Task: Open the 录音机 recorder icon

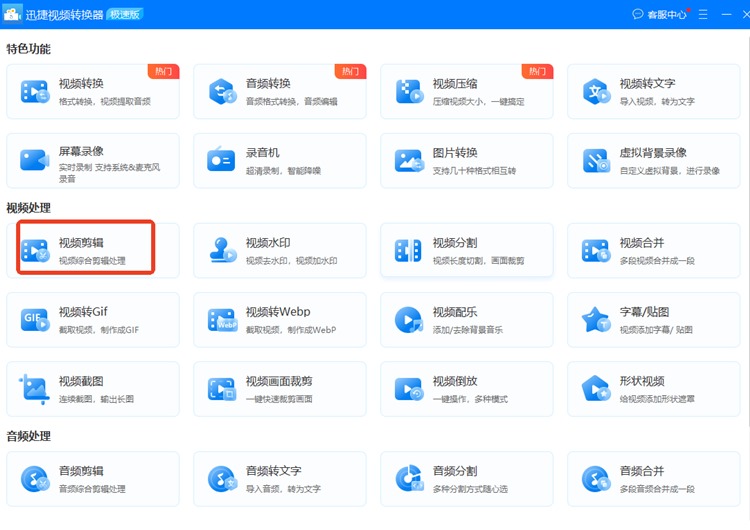Action: pos(221,159)
